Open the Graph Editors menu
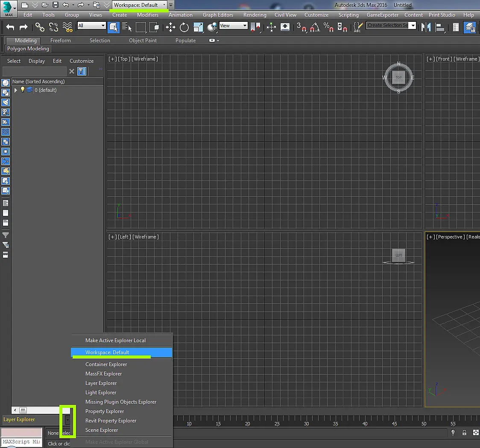The image size is (480, 448). point(218,15)
